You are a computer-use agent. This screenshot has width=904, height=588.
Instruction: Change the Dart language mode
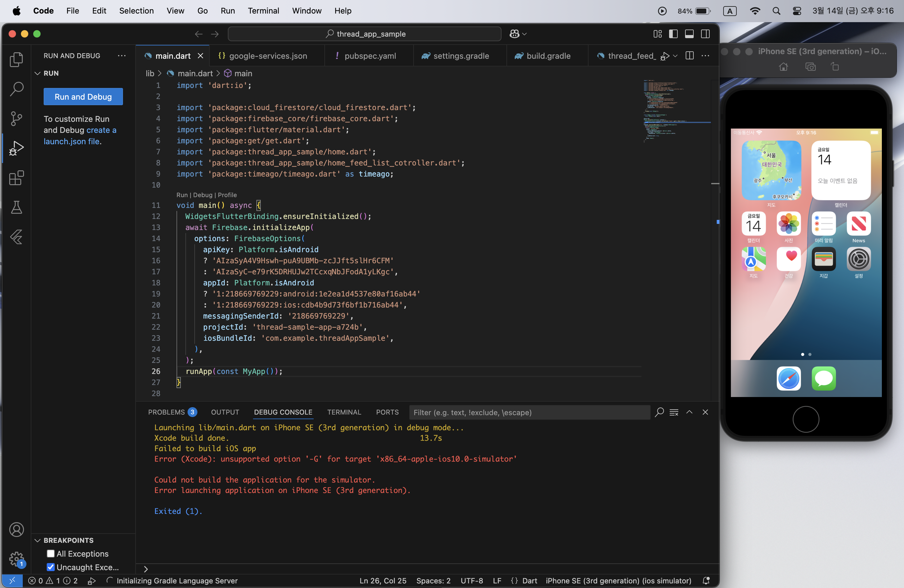pos(529,580)
